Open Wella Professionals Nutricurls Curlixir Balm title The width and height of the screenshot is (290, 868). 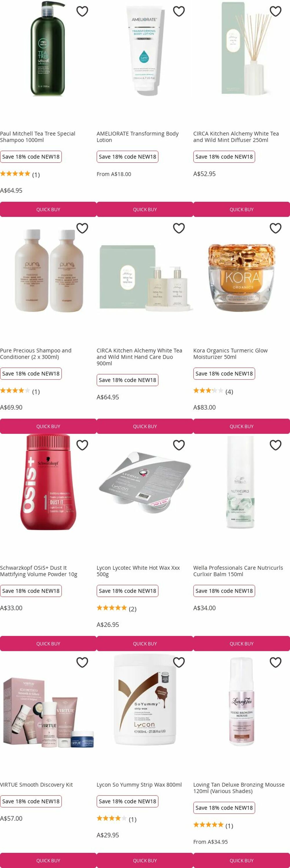[x=238, y=571]
